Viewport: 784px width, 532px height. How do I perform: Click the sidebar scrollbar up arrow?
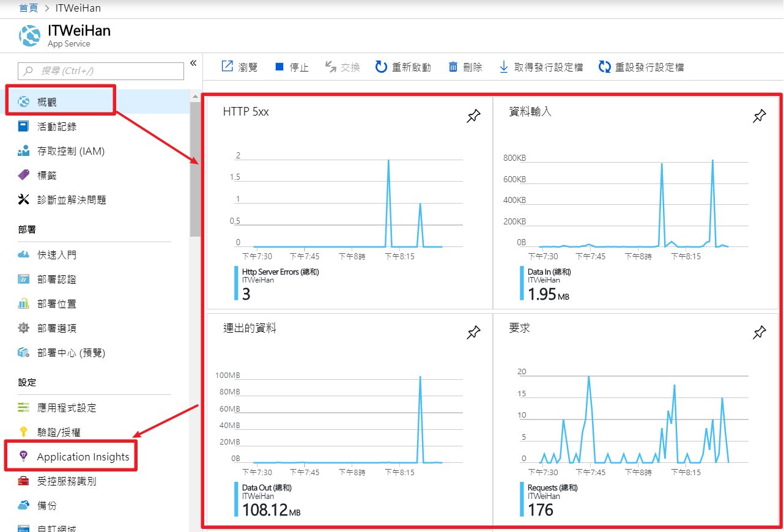(x=195, y=96)
